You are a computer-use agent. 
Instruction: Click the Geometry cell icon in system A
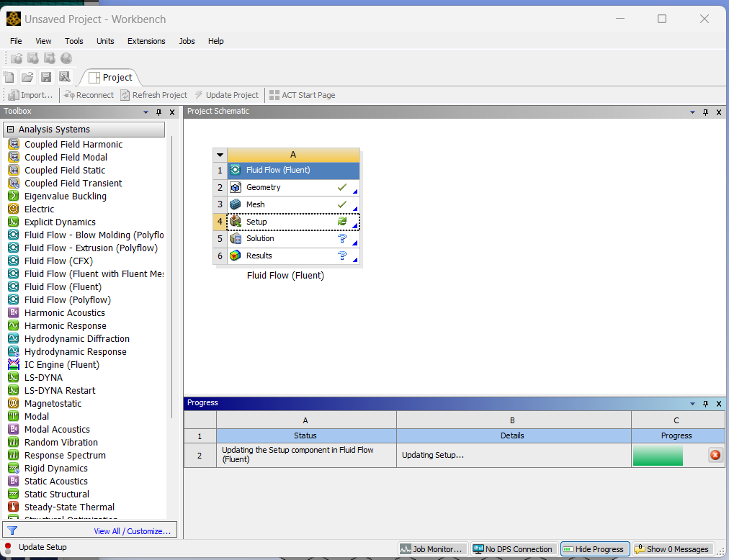[236, 187]
